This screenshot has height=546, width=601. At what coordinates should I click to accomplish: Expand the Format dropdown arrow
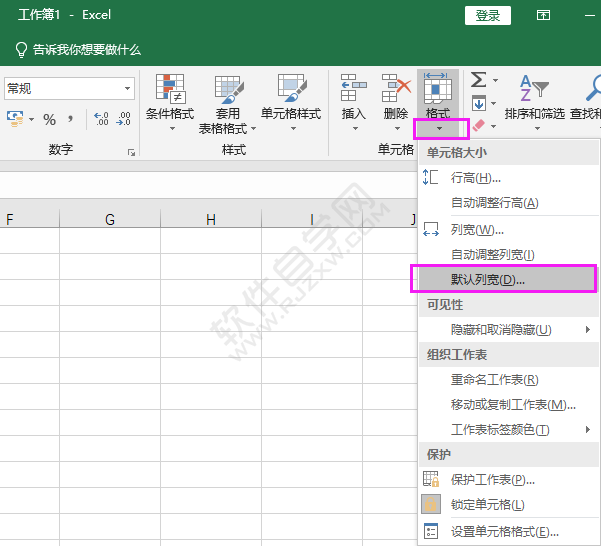(440, 129)
